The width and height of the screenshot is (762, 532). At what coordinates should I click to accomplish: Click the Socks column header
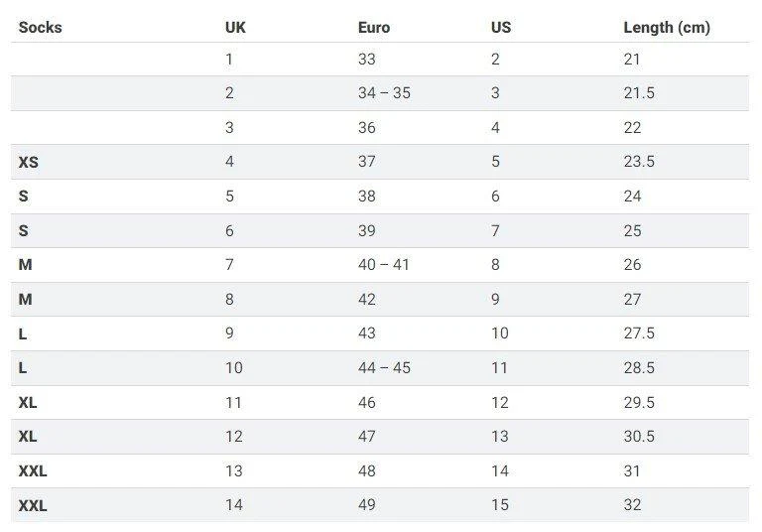[40, 27]
